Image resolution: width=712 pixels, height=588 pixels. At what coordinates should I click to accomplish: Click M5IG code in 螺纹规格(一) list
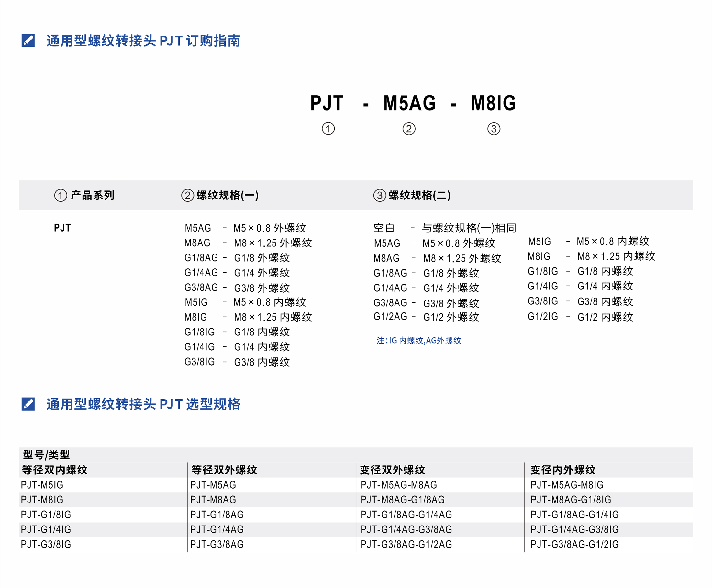coord(196,302)
